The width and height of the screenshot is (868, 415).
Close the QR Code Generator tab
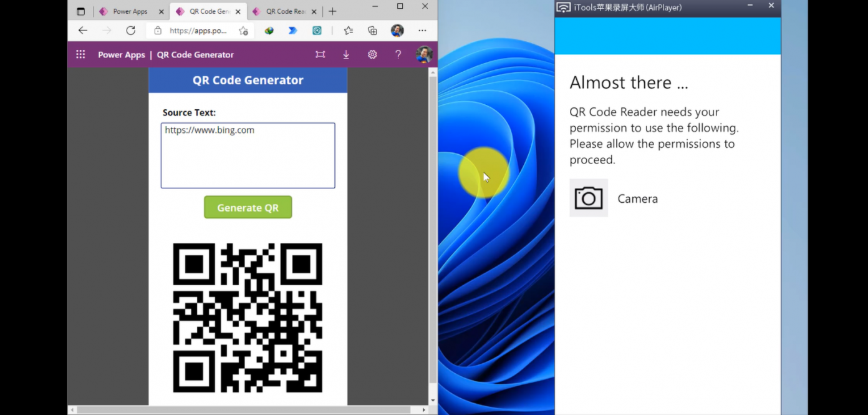click(x=238, y=11)
